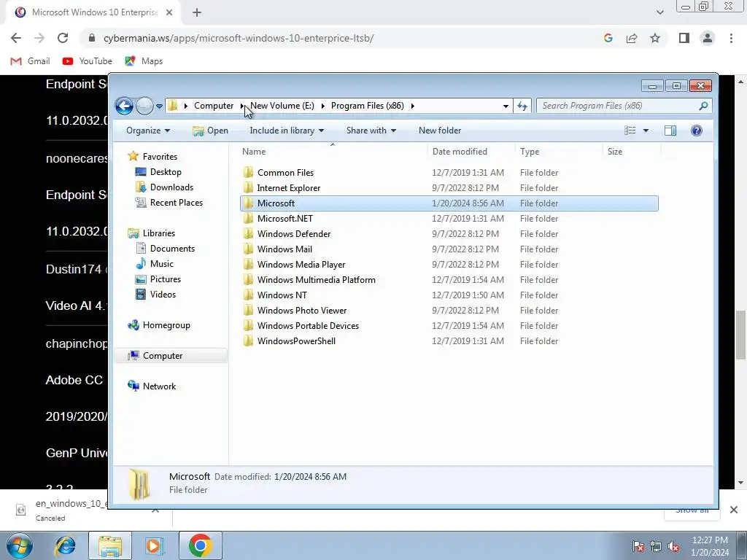Open the recent locations dropdown arrow

click(x=159, y=106)
